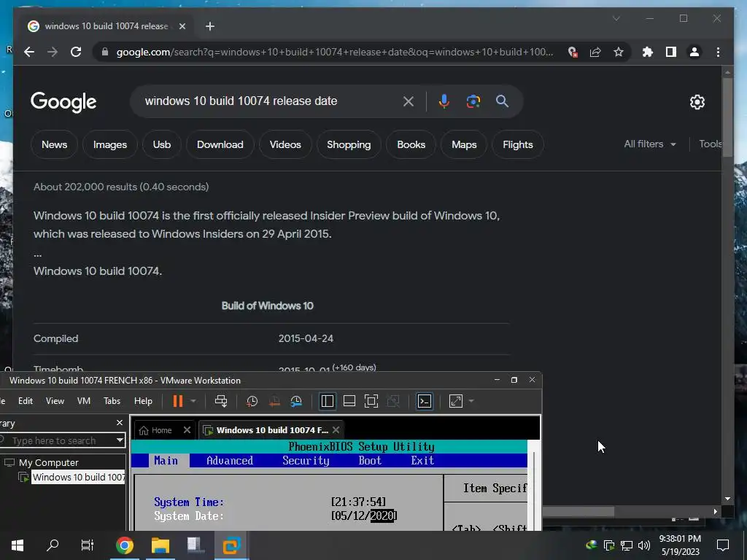Viewport: 747px width, 560px height.
Task: Click Chrome forward navigation arrow
Action: (53, 52)
